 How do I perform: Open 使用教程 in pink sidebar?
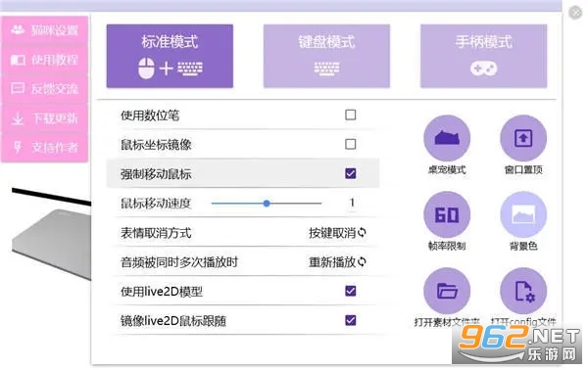(45, 60)
